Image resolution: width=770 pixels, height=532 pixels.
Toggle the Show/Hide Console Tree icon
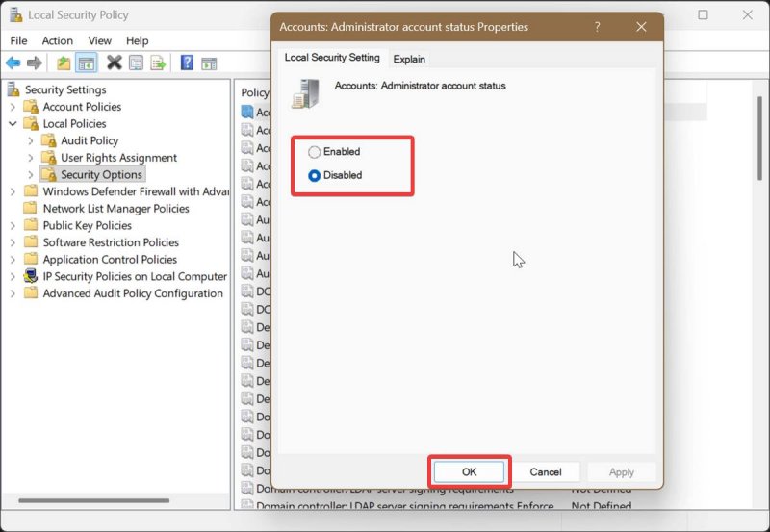point(87,63)
